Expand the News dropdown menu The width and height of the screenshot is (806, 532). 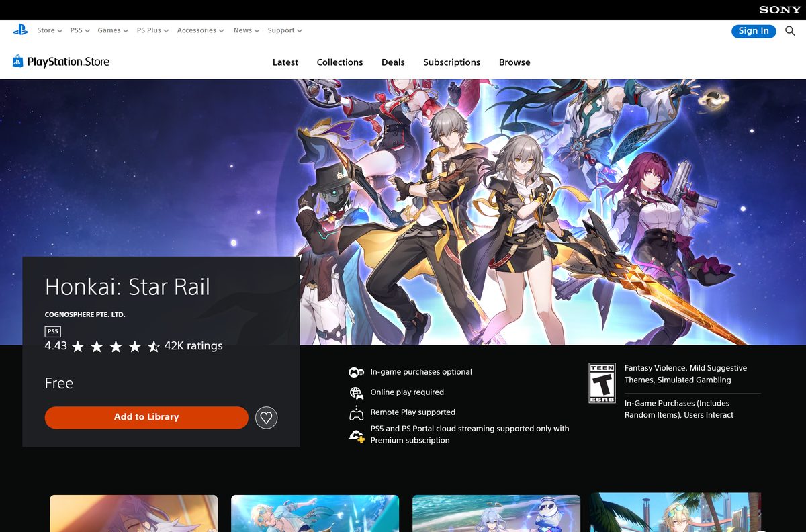247,30
